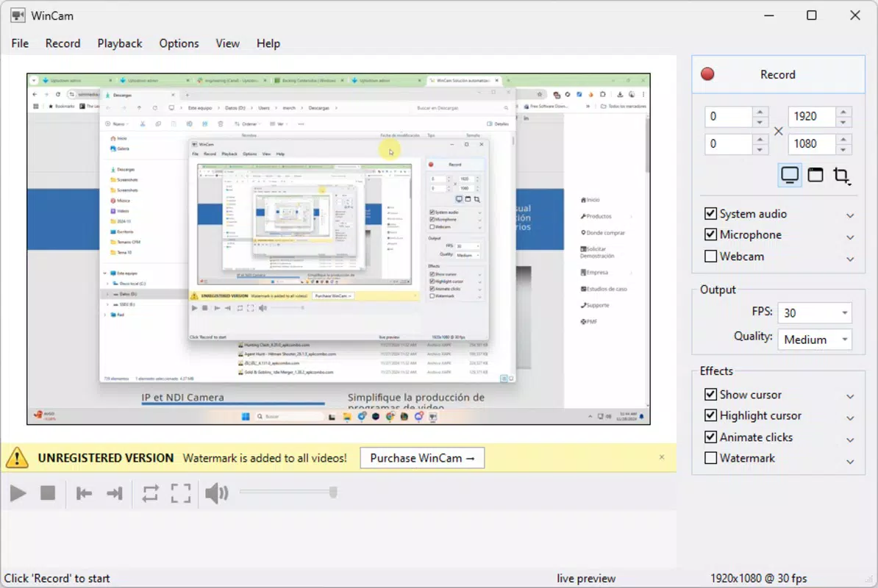Open the Record menu
Image resolution: width=878 pixels, height=588 pixels.
pyautogui.click(x=63, y=43)
